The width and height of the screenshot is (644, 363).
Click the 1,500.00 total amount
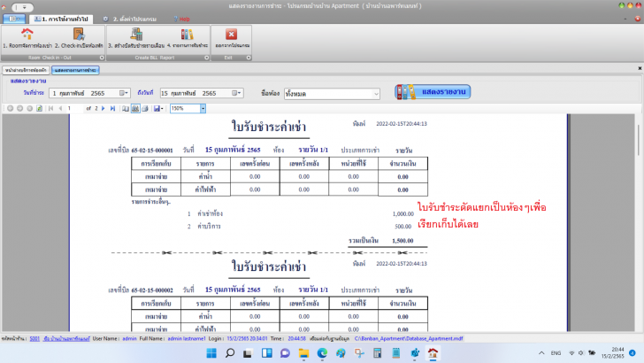(x=402, y=241)
